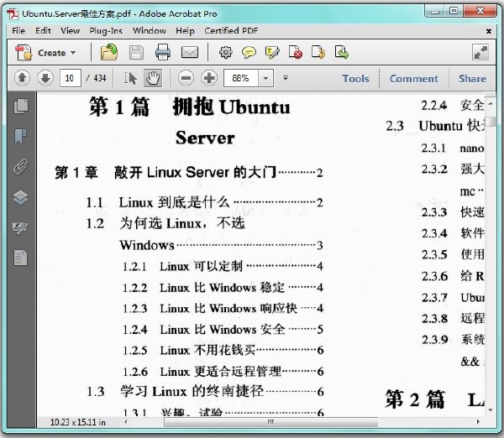Click the chapter heading 第 1 章 敲开 Linux Server 的大门
The height and width of the screenshot is (438, 504).
click(189, 173)
